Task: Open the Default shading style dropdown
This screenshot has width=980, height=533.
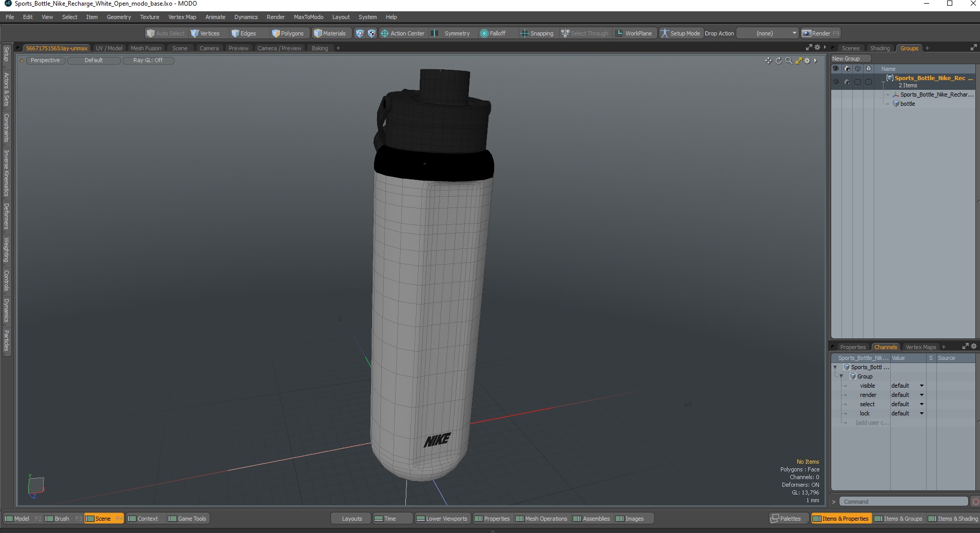Action: coord(94,61)
